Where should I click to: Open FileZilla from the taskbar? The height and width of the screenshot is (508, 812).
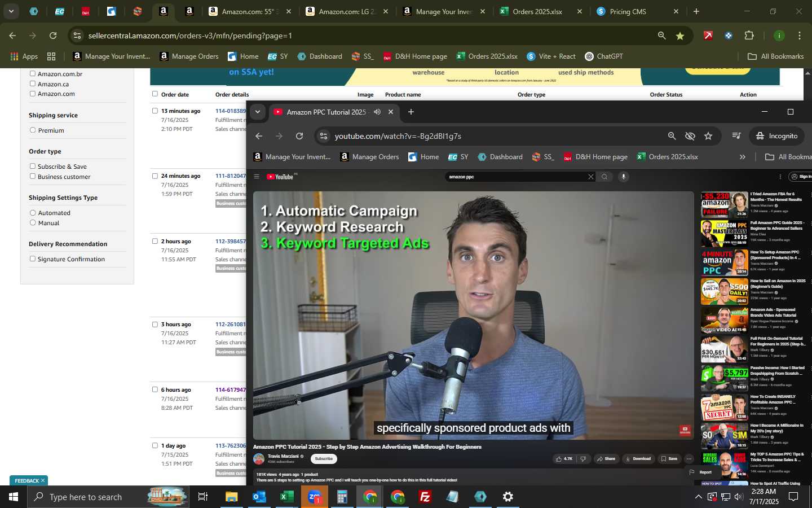point(425,497)
